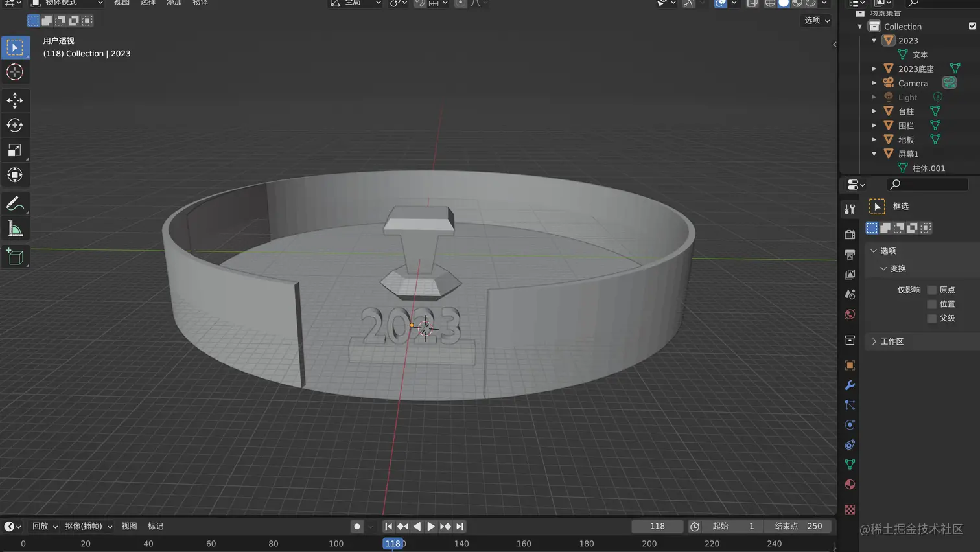Play animation in reverse
This screenshot has height=552, width=980.
tap(417, 527)
